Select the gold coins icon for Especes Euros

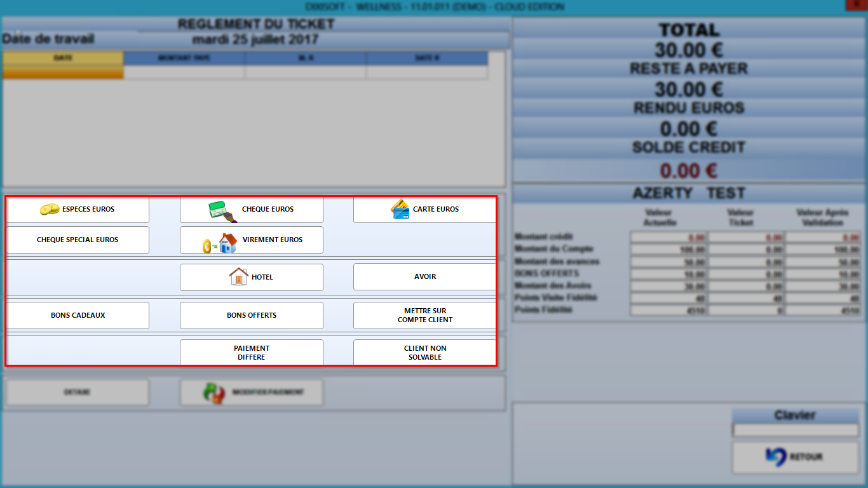49,209
